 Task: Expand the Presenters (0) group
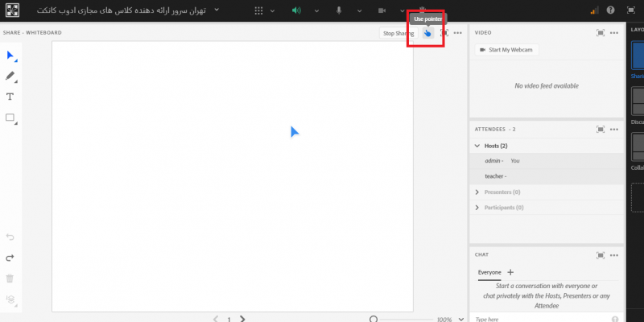click(477, 192)
